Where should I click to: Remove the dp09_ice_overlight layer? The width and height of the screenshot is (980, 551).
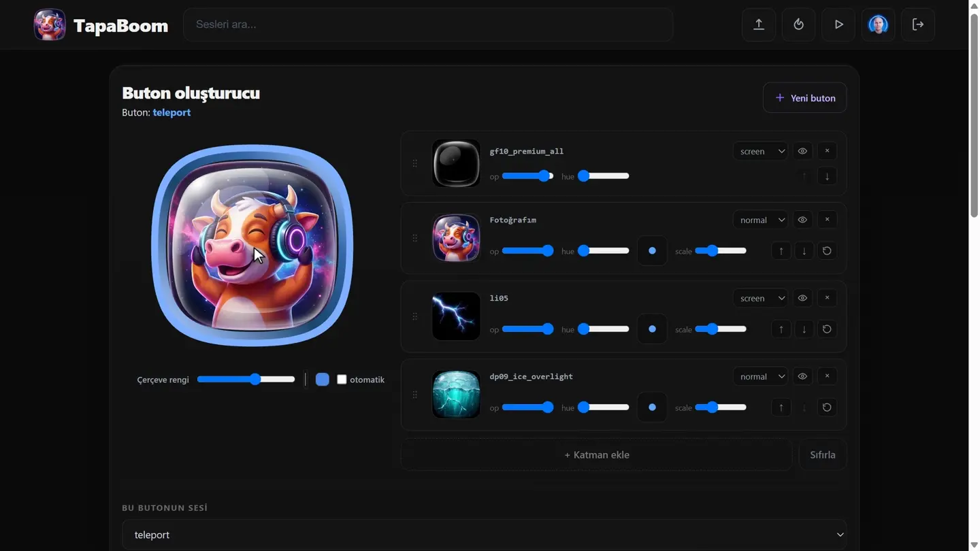[827, 376]
